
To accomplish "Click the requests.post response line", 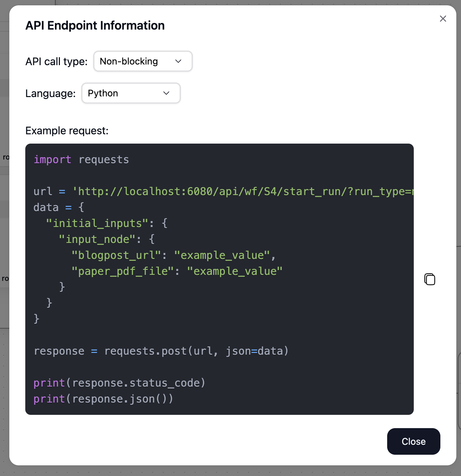I will pyautogui.click(x=161, y=351).
